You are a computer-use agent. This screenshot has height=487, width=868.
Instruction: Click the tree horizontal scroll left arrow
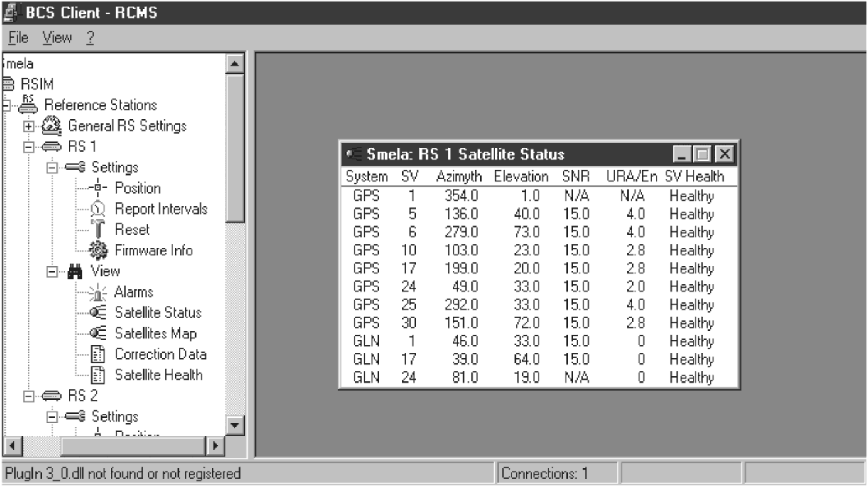[12, 445]
